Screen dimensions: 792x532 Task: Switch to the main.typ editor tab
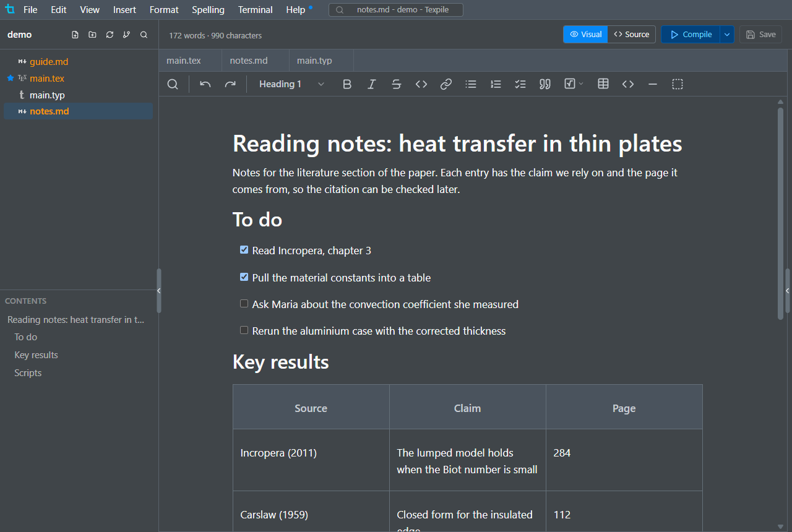(321, 61)
